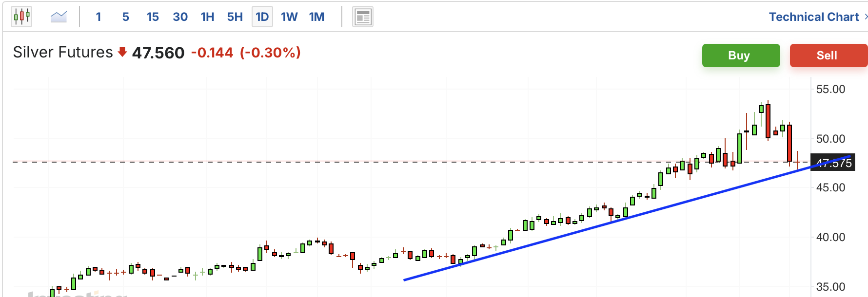This screenshot has width=868, height=297.
Task: Click the 50.00 price axis label
Action: coord(830,139)
